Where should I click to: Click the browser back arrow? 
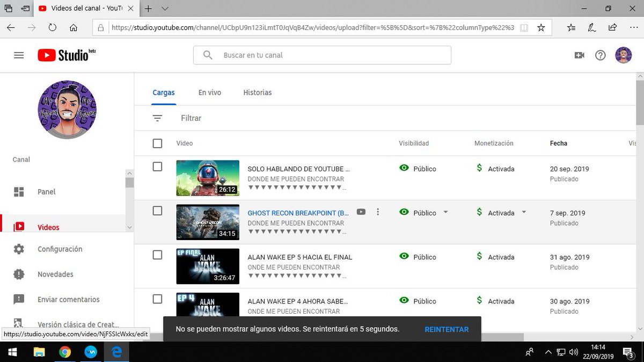11,27
